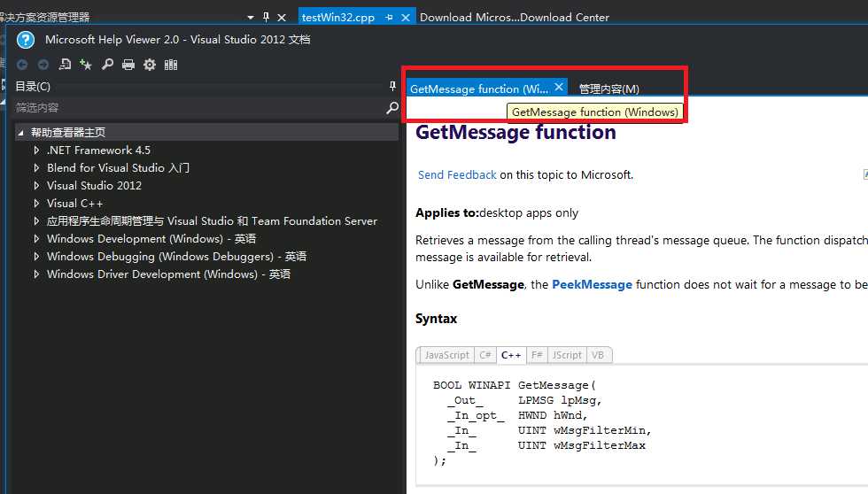Open solution explorer panel dropdown arrow
This screenshot has width=868, height=494.
tap(250, 18)
